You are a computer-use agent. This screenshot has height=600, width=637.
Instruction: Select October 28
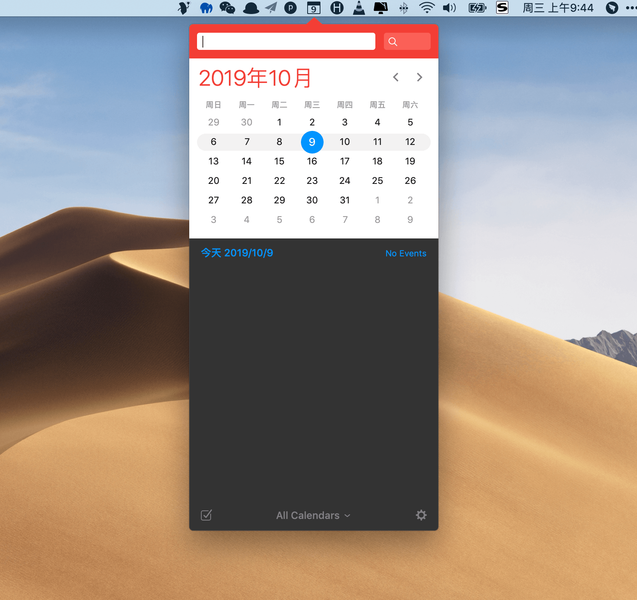(x=247, y=200)
